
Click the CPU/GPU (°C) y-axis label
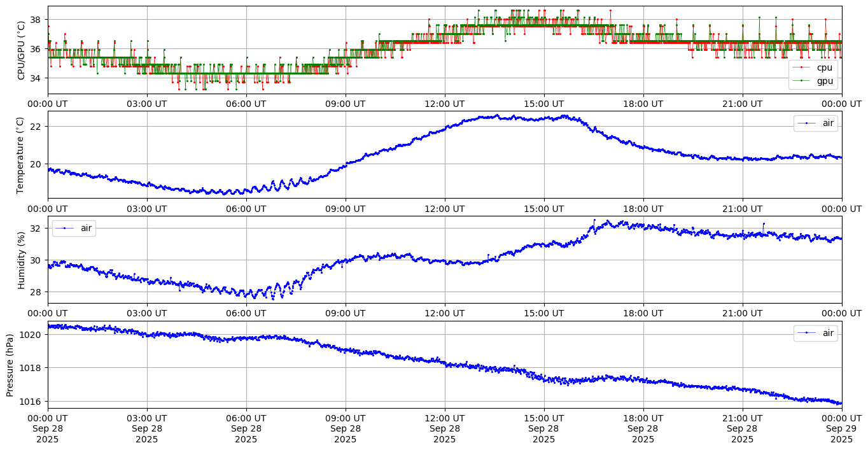(x=21, y=50)
